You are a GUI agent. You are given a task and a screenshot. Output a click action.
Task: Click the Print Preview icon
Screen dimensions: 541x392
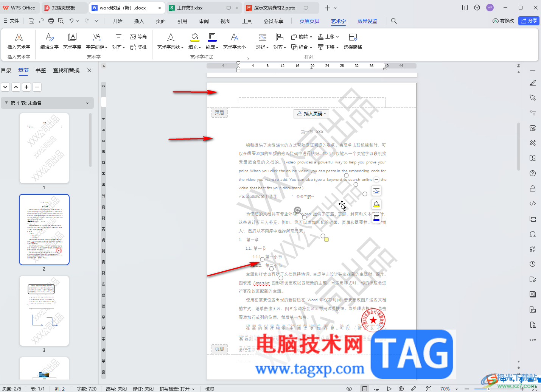point(61,21)
